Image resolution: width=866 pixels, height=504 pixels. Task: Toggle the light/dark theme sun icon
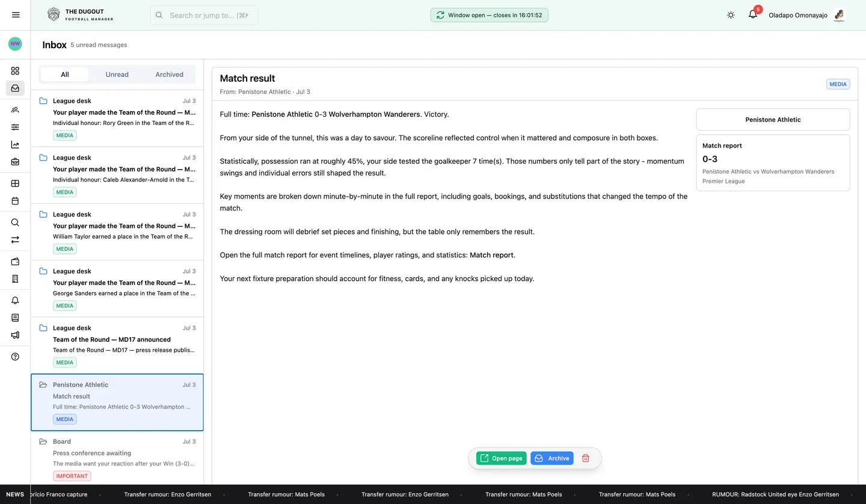(x=731, y=15)
